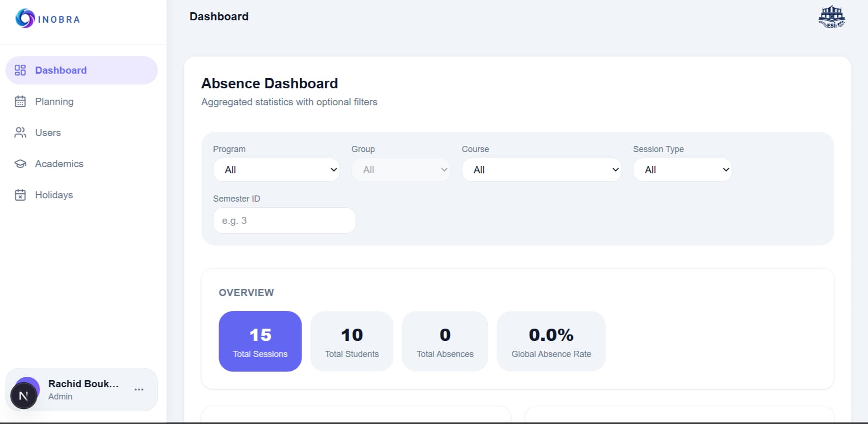
Task: Click the 'Dashboard' page title in header
Action: [x=219, y=17]
